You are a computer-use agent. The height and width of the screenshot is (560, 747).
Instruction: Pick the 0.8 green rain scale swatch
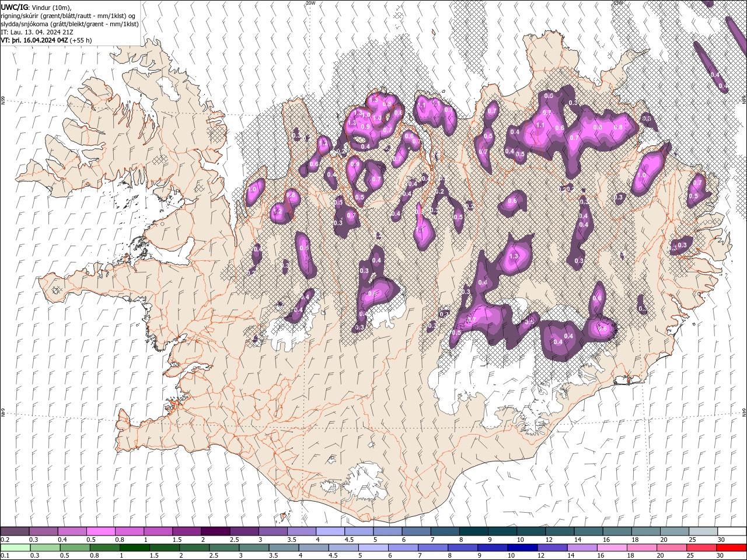coord(104,548)
